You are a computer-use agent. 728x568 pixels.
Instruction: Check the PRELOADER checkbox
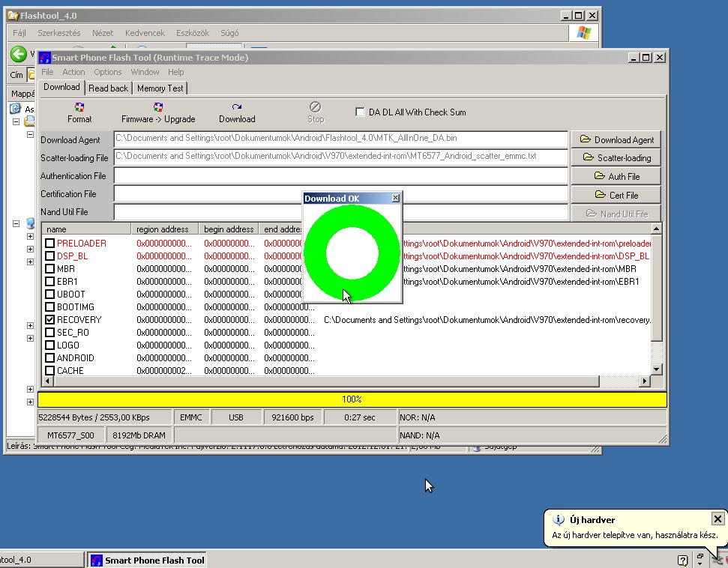(49, 244)
